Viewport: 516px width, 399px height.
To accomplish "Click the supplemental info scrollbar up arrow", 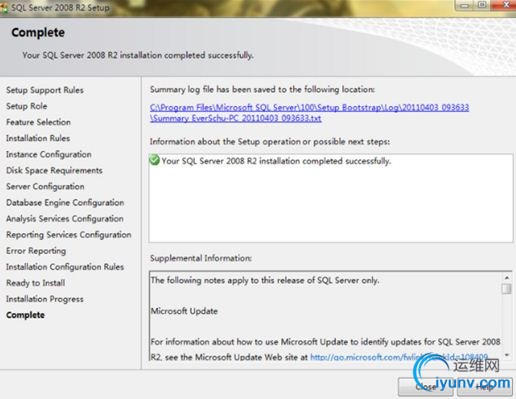I will pos(507,277).
